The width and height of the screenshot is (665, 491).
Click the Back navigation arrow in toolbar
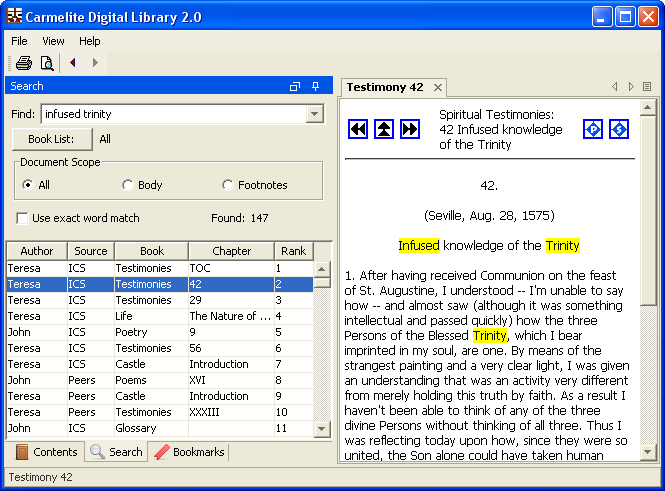pyautogui.click(x=73, y=63)
